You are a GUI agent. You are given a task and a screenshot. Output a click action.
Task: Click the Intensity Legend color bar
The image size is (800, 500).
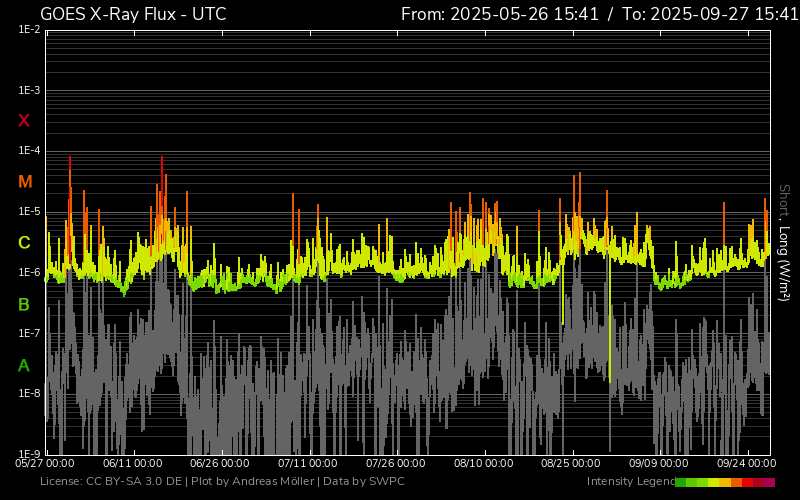(x=725, y=482)
